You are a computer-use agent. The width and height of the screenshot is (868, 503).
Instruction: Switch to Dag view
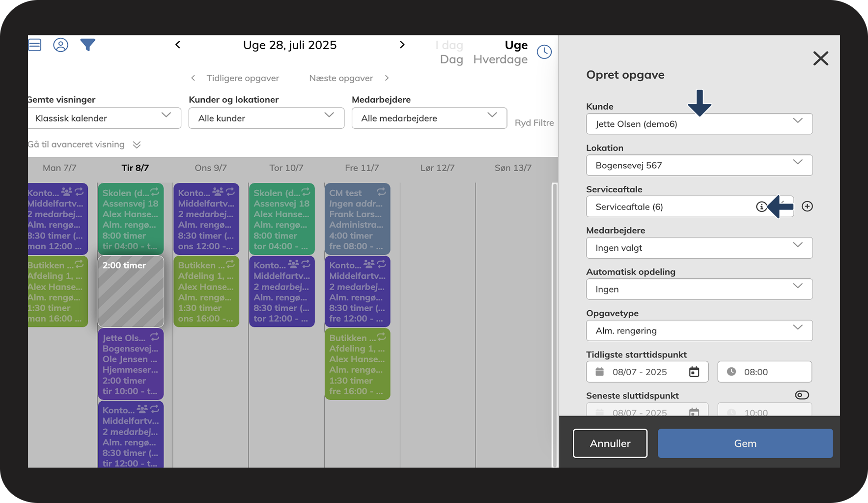pyautogui.click(x=451, y=59)
